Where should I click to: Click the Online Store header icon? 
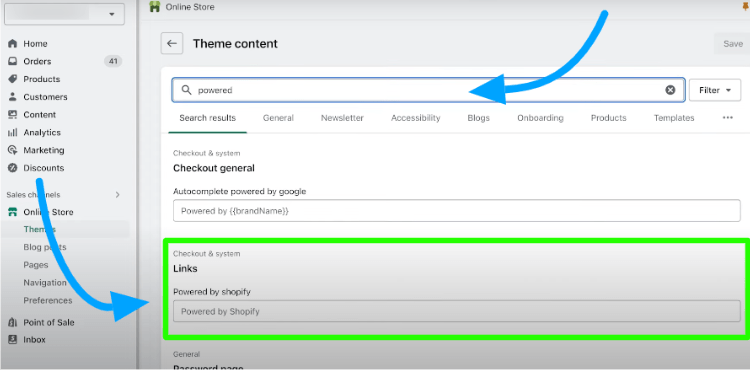pos(154,7)
